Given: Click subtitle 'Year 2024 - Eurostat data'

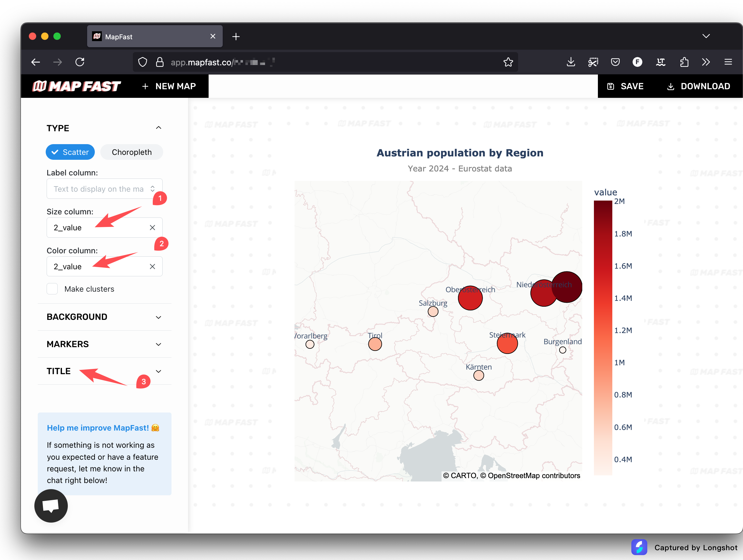Looking at the screenshot, I should tap(460, 169).
